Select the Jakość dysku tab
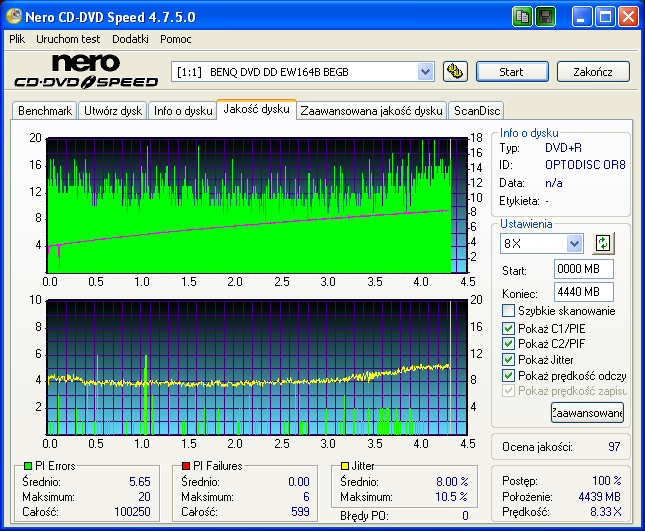 click(x=256, y=109)
